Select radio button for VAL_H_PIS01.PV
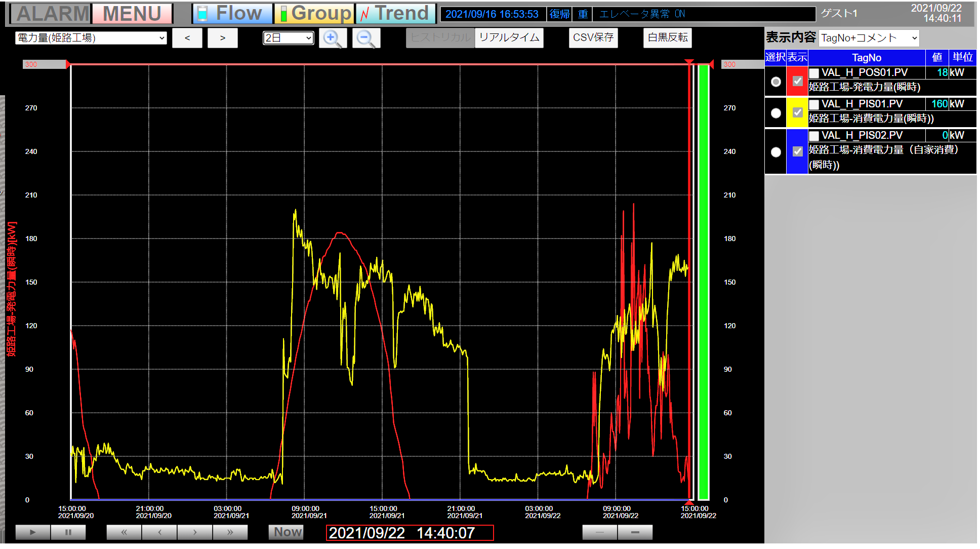Viewport: 980px width, 549px height. [x=775, y=113]
